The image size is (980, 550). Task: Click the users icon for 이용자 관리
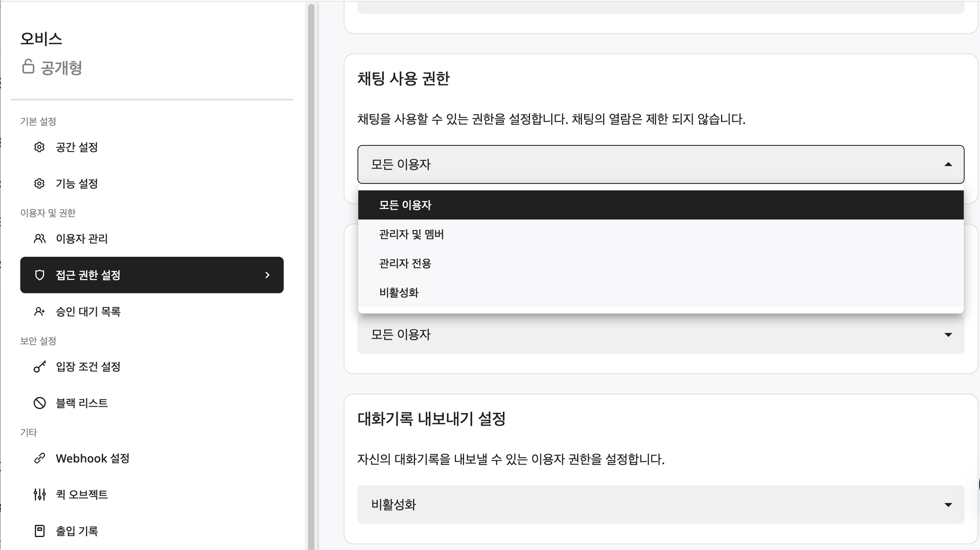39,239
